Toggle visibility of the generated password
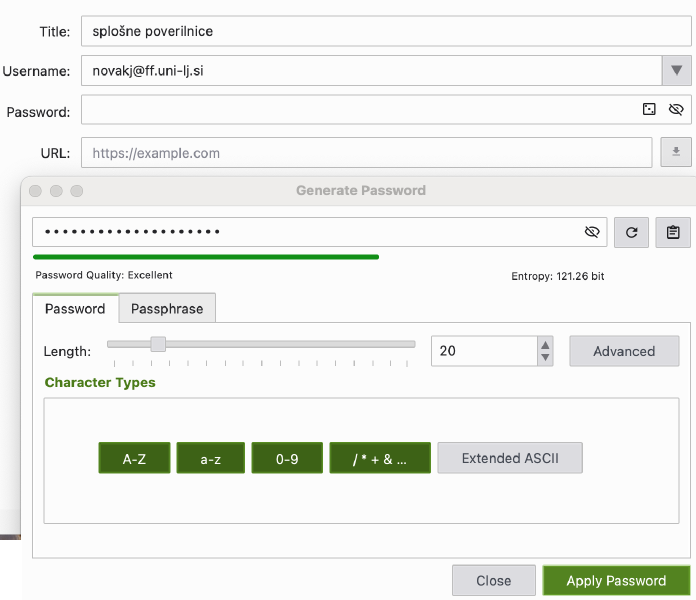The height and width of the screenshot is (600, 696). click(592, 232)
